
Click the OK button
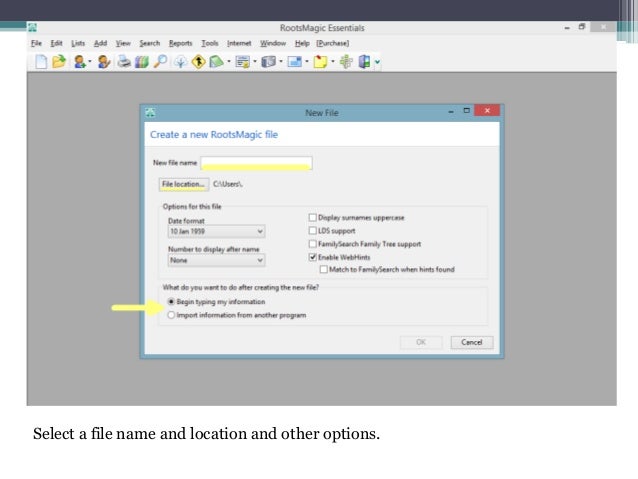pyautogui.click(x=421, y=342)
